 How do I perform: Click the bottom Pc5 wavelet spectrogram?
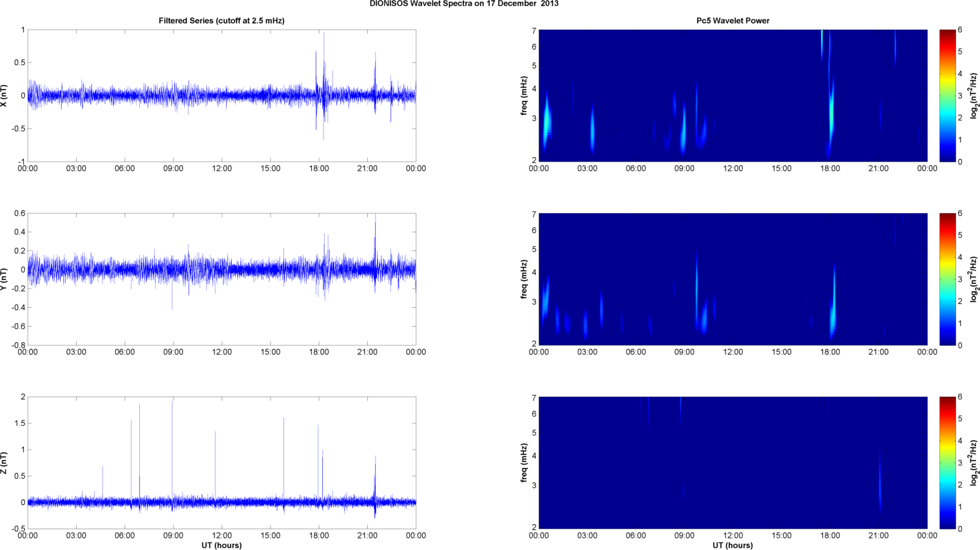pyautogui.click(x=733, y=462)
